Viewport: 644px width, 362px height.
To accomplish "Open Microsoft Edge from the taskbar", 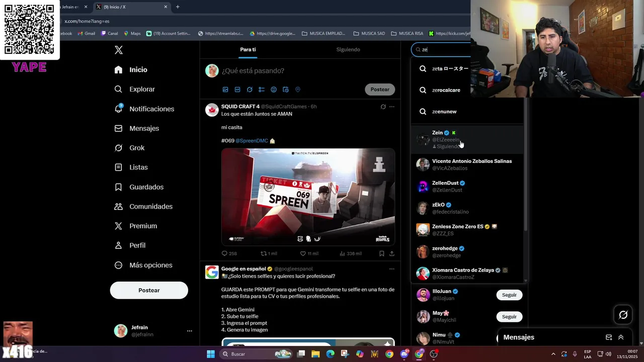I will tap(330, 354).
